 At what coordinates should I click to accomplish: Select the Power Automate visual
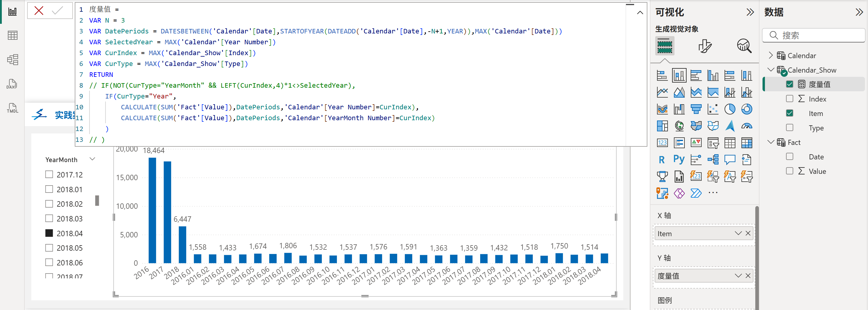(696, 193)
